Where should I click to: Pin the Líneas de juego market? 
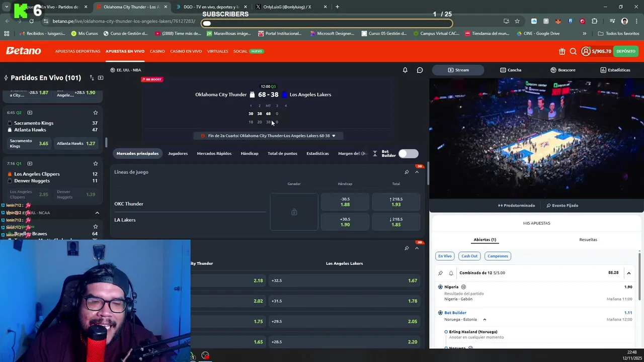(407, 172)
